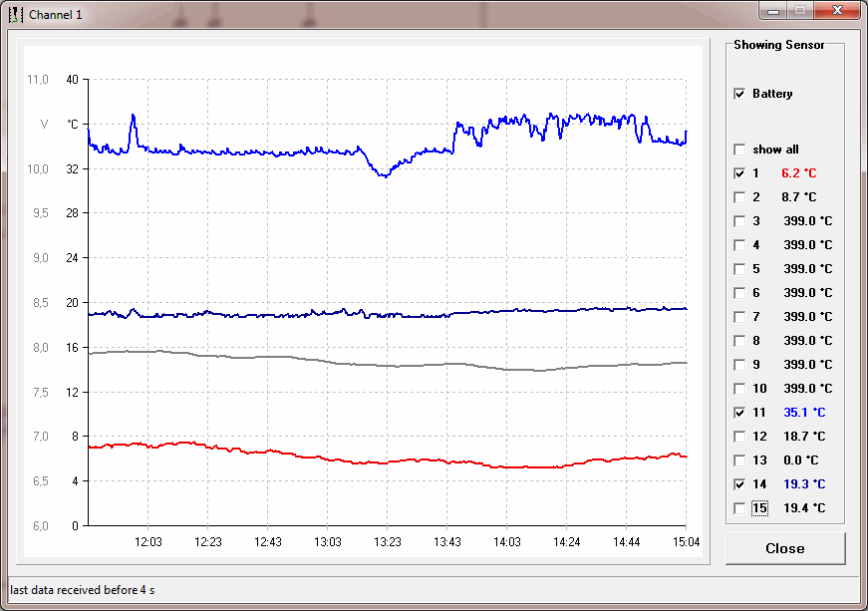
Task: Check the focused sensor 15 checkbox
Action: tap(739, 508)
